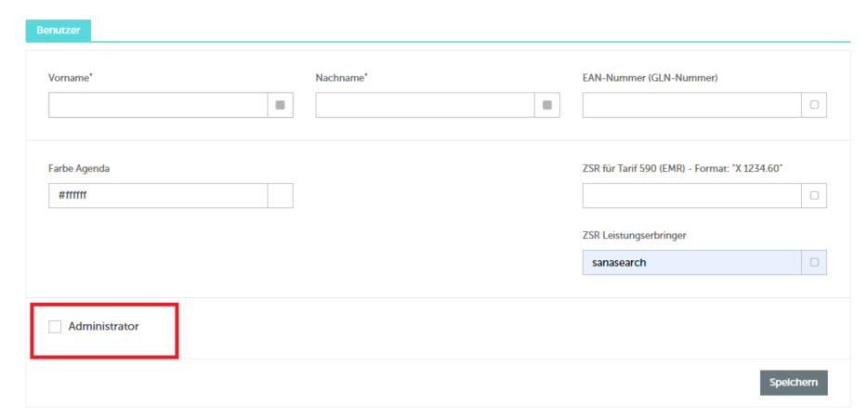Click the Farbe Agenda label
868x417 pixels.
tap(79, 169)
